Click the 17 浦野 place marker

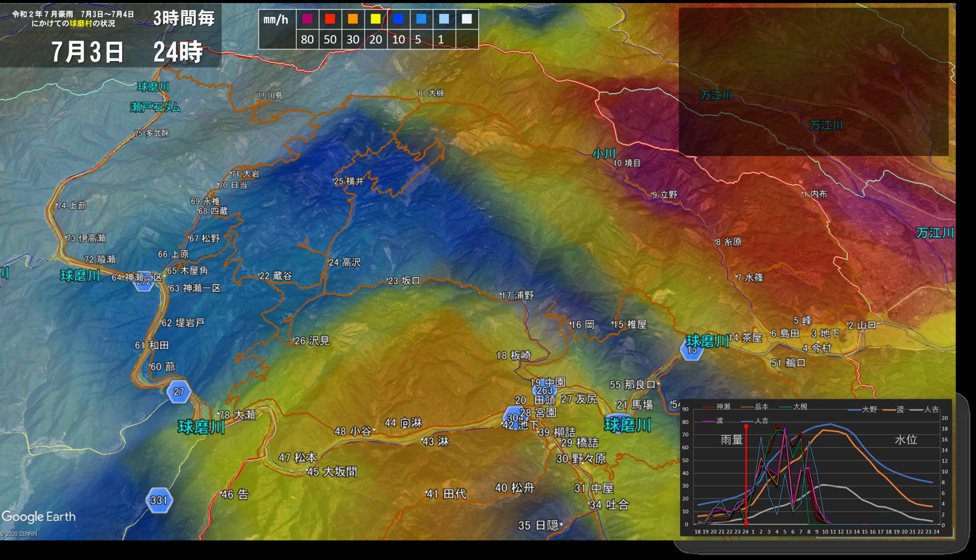tap(517, 295)
